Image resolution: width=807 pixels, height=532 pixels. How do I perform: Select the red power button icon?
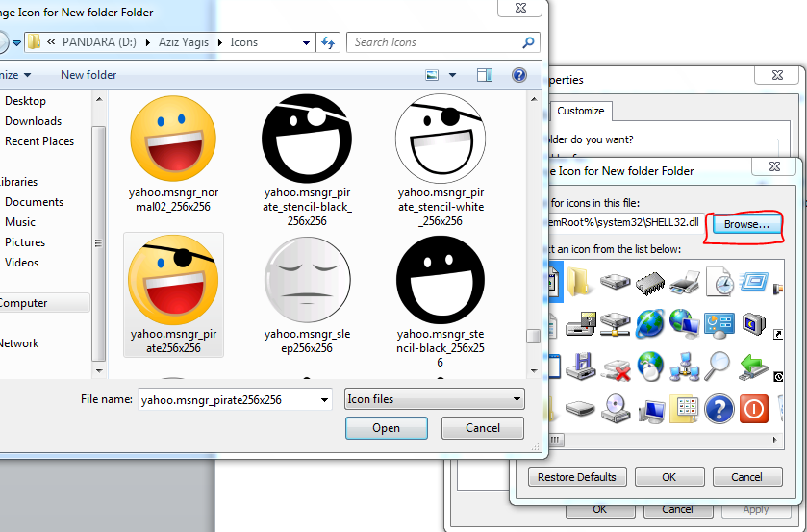tap(754, 409)
